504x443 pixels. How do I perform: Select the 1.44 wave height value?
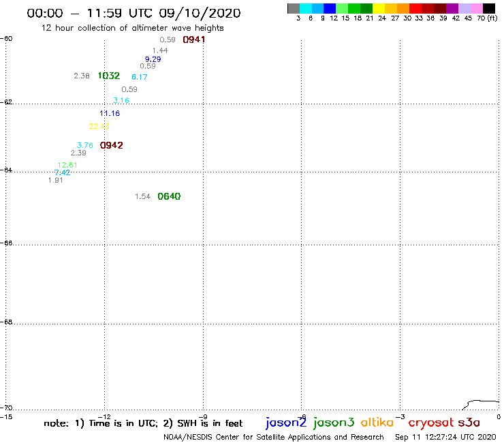point(160,50)
